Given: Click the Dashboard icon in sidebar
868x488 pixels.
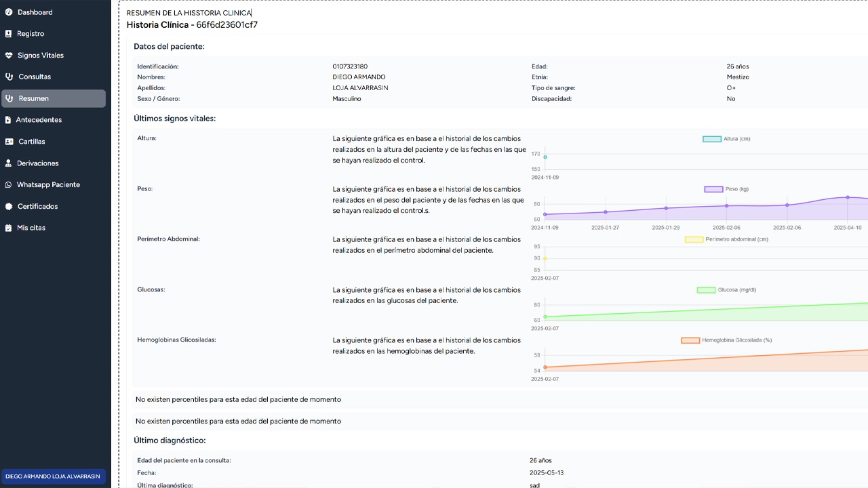Looking at the screenshot, I should pos(8,12).
